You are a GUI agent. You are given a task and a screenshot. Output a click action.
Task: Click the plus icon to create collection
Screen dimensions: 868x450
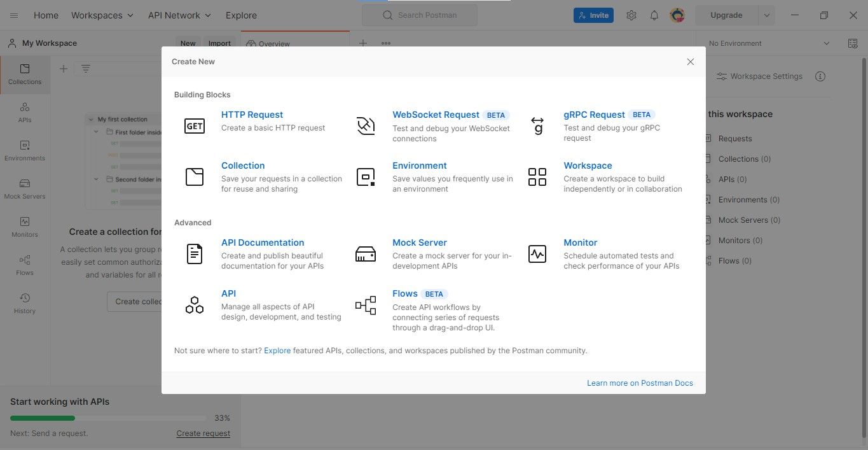[x=64, y=69]
